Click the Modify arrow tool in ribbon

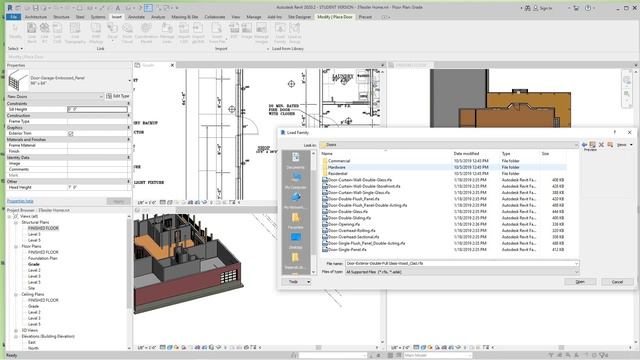pos(15,31)
